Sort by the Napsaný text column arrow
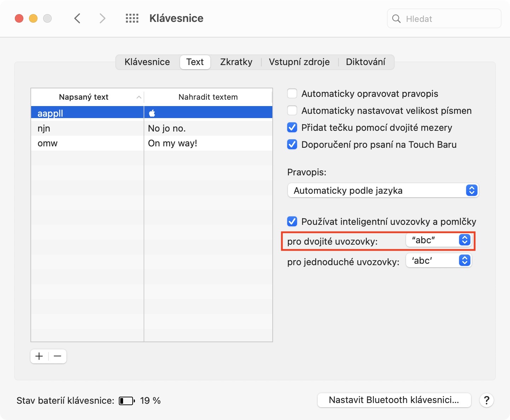 139,97
